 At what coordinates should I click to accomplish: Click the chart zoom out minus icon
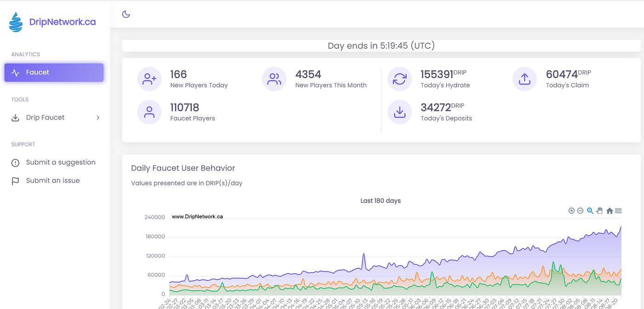(x=580, y=211)
